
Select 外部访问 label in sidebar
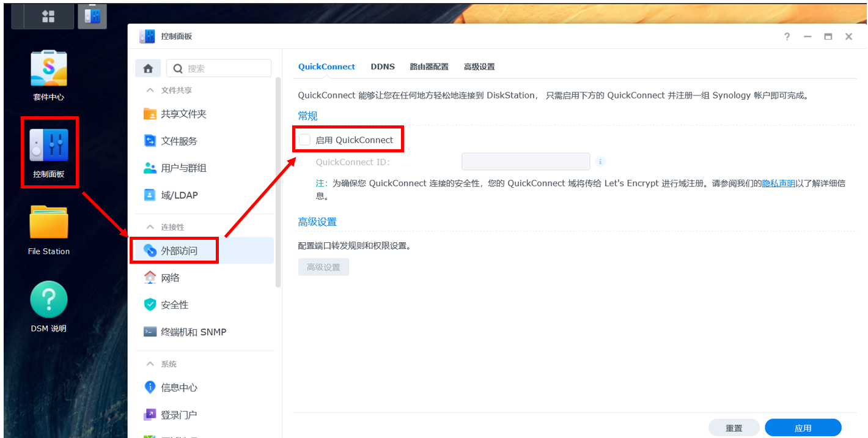179,250
